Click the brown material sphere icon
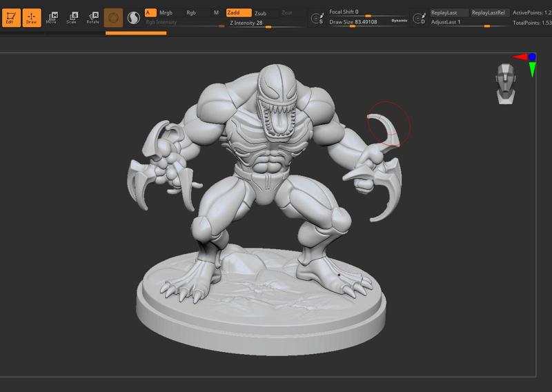 (x=113, y=18)
